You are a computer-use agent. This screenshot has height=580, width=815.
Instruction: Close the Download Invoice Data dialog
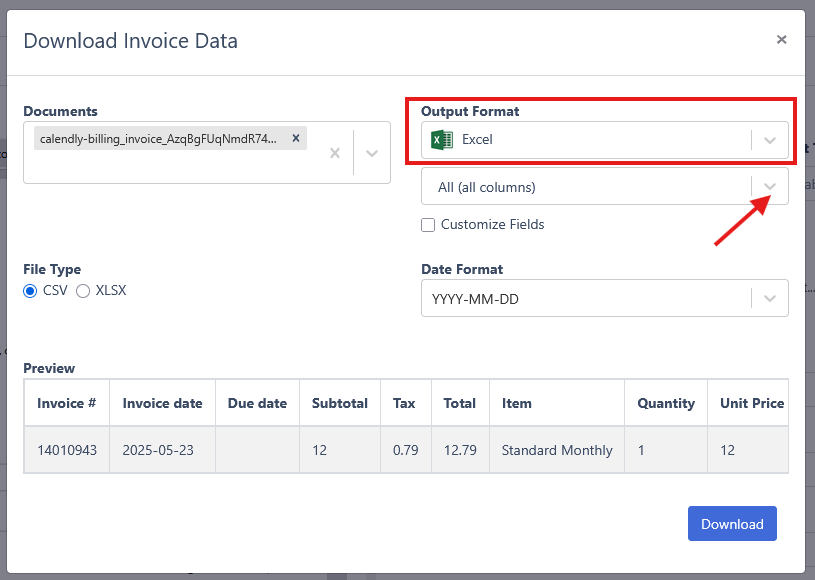pos(781,39)
